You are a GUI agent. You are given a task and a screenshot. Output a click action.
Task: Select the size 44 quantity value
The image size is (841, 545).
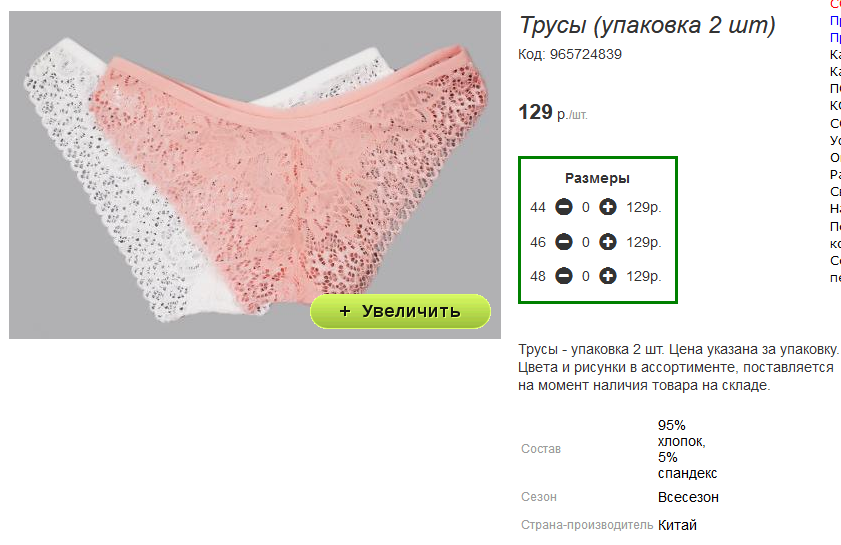tap(586, 208)
